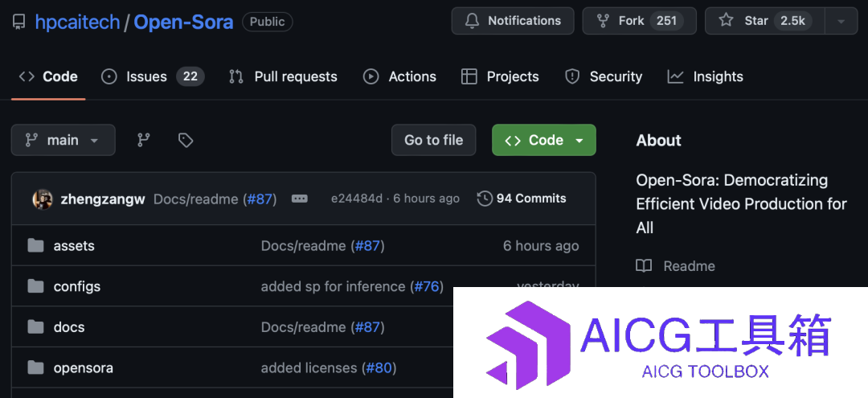
Task: Open PR #76 in the configs row
Action: tap(427, 286)
